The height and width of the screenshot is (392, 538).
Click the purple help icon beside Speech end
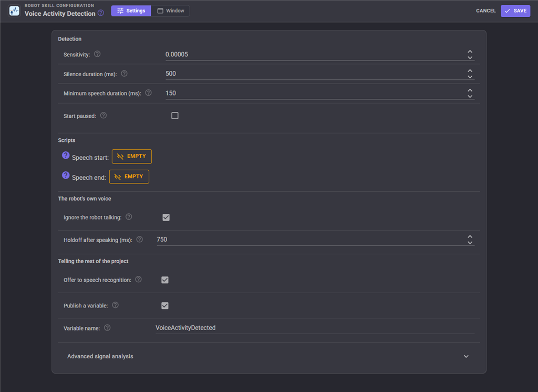[x=66, y=175]
